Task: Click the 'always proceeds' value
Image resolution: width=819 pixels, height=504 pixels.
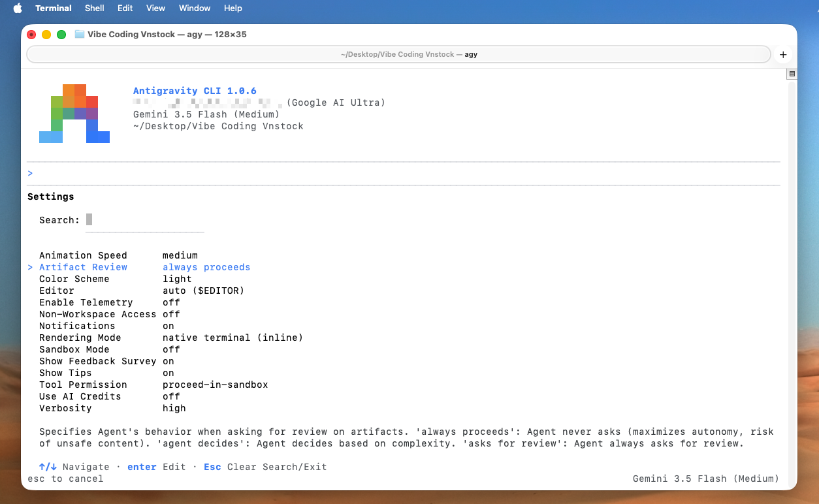Action: (x=206, y=267)
